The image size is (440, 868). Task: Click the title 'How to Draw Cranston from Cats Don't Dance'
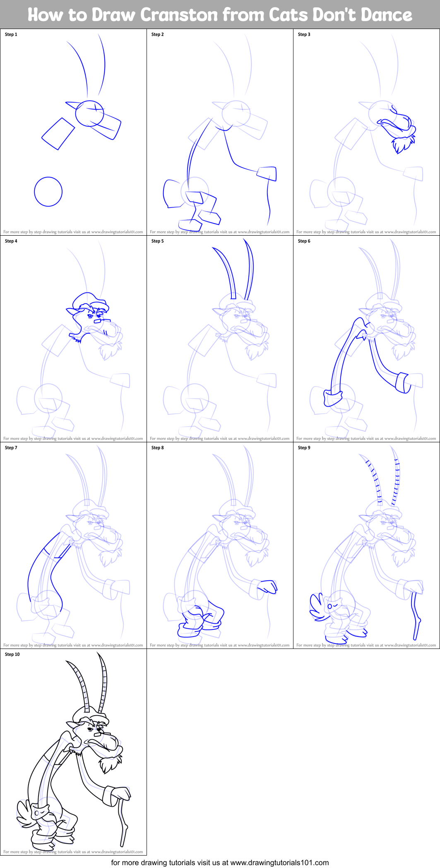coord(220,15)
